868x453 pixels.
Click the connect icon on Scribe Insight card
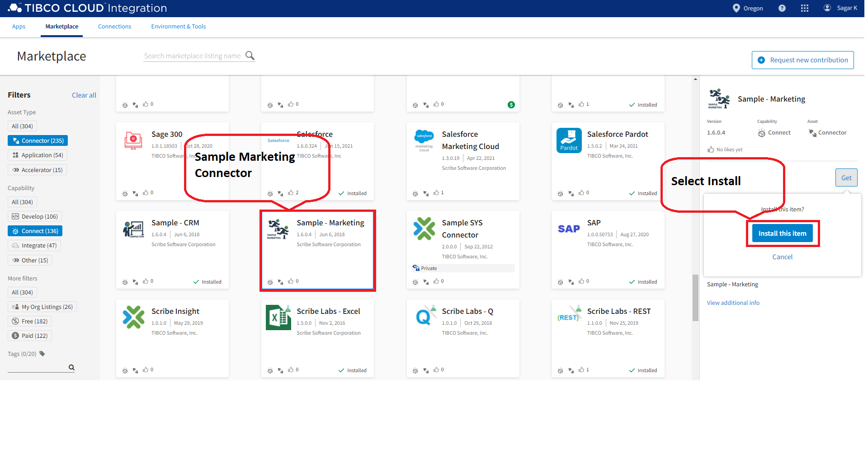pyautogui.click(x=125, y=370)
